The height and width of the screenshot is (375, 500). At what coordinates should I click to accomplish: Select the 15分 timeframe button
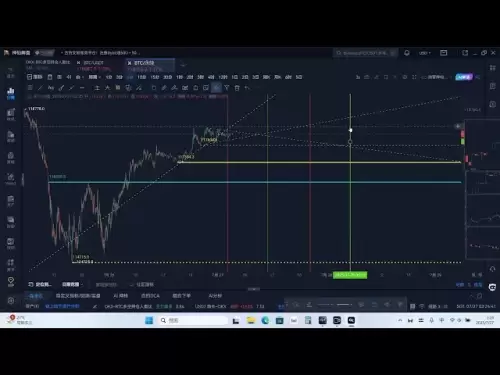click(155, 77)
